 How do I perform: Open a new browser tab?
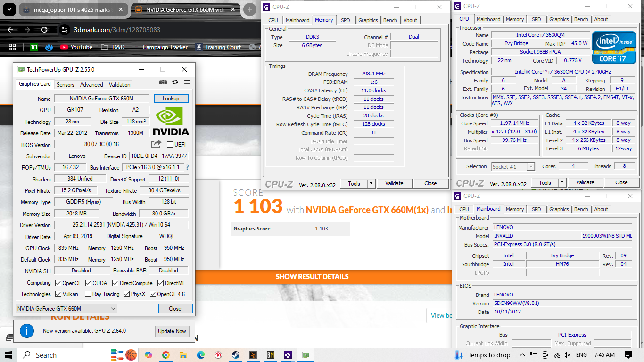250,9
